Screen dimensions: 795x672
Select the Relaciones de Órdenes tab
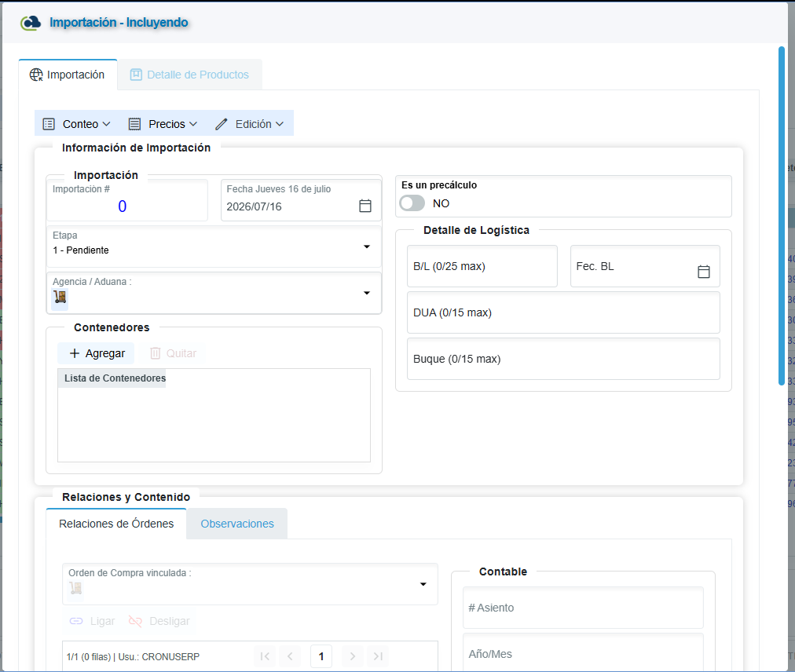(x=116, y=524)
